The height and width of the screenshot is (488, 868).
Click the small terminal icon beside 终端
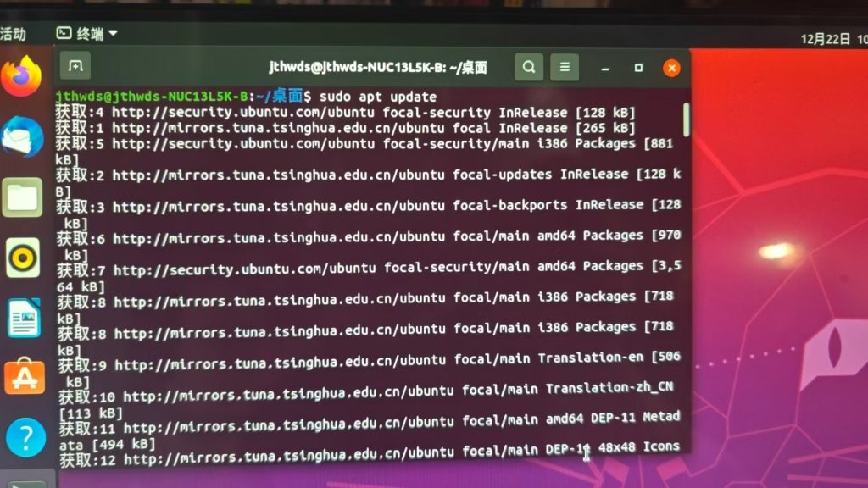click(64, 33)
